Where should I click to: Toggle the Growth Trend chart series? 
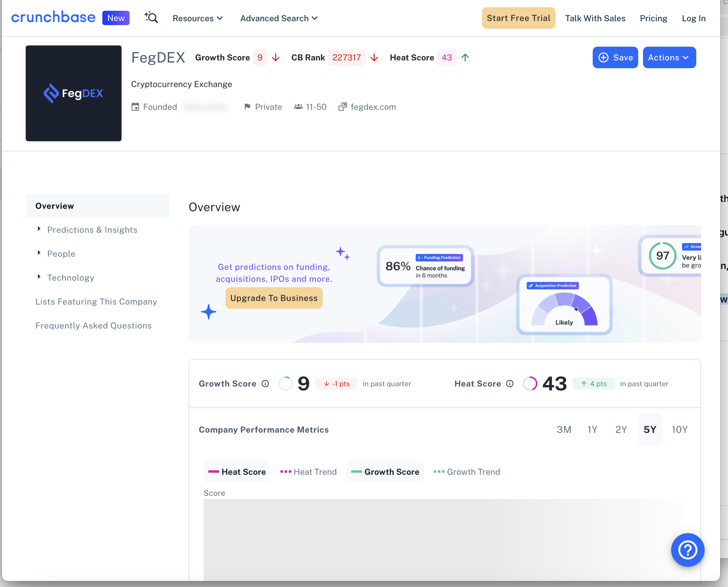coord(467,472)
